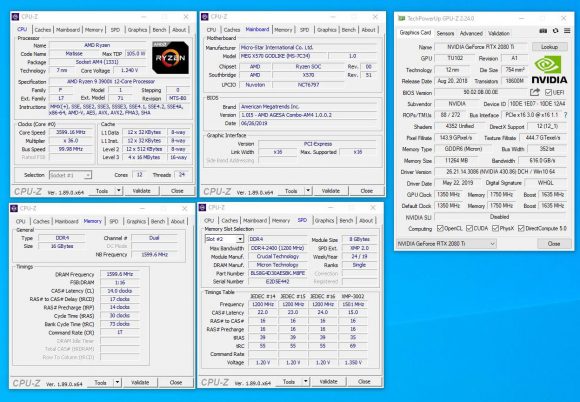Click app icon of CPU-Z SPD window
580x402 pixels.
pos(202,207)
